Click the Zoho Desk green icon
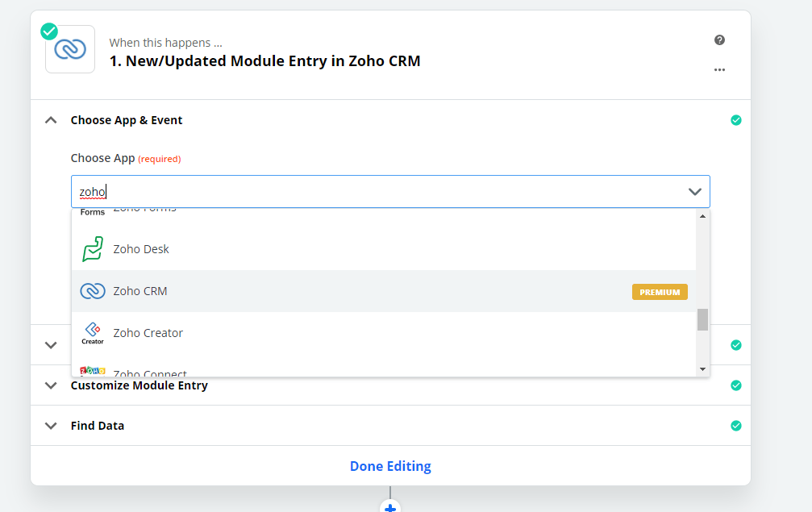Image resolution: width=812 pixels, height=512 pixels. tap(93, 249)
